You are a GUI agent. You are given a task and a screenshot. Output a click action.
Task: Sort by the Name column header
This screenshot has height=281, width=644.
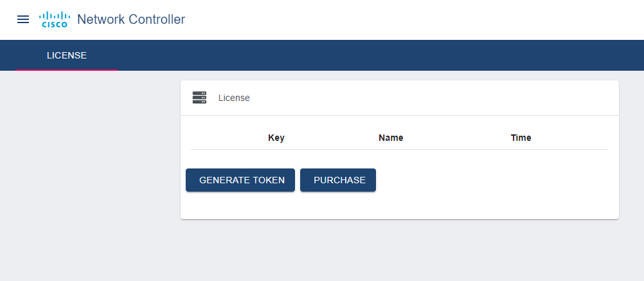391,138
